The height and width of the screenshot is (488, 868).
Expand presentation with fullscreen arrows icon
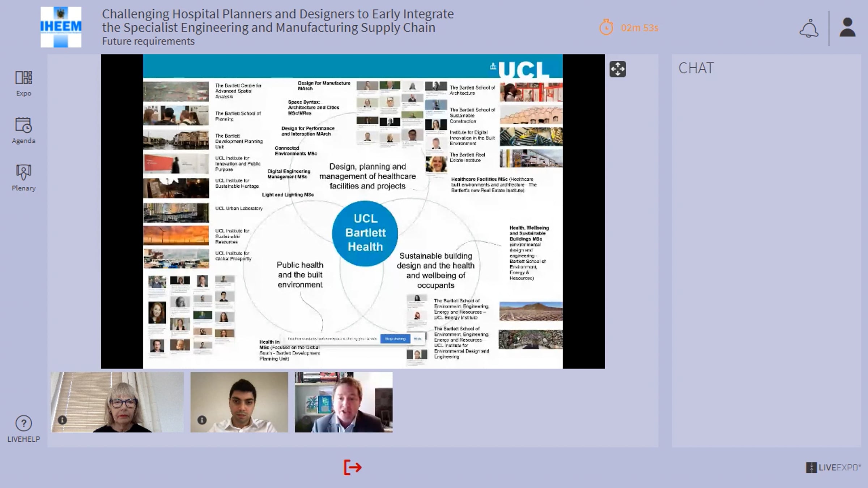(617, 69)
